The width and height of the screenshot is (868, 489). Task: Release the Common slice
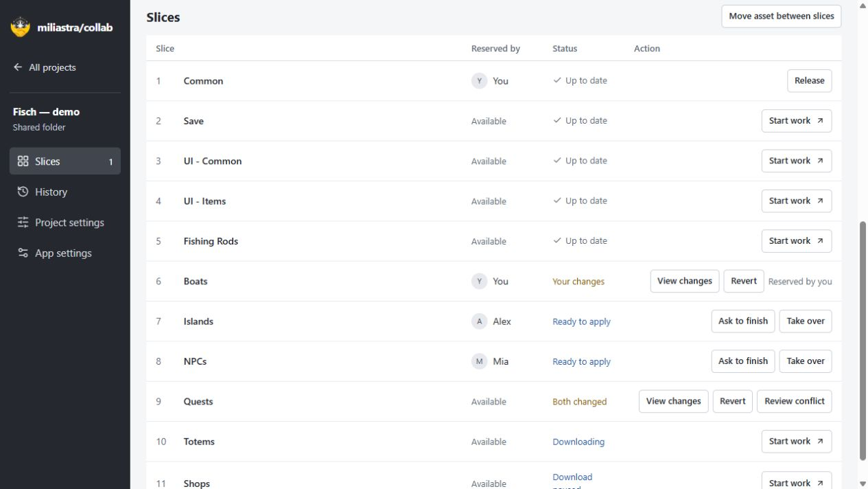tap(809, 80)
